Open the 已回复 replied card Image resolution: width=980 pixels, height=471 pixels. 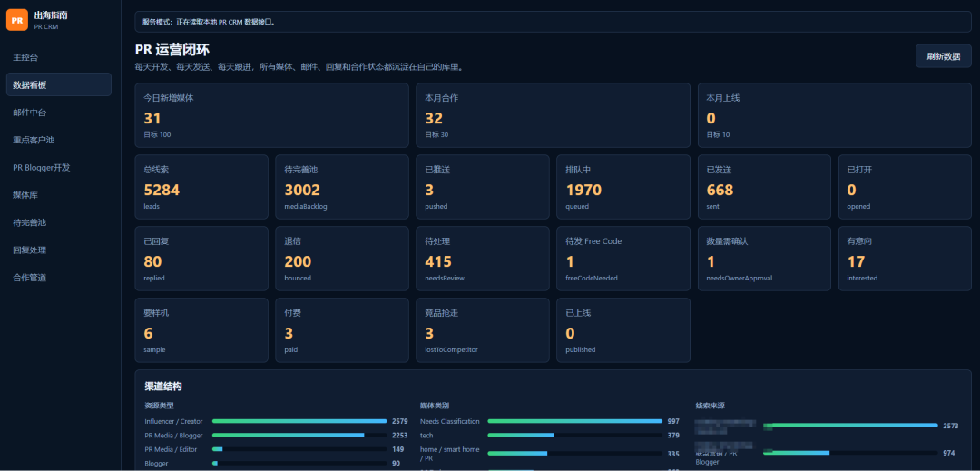tap(201, 259)
